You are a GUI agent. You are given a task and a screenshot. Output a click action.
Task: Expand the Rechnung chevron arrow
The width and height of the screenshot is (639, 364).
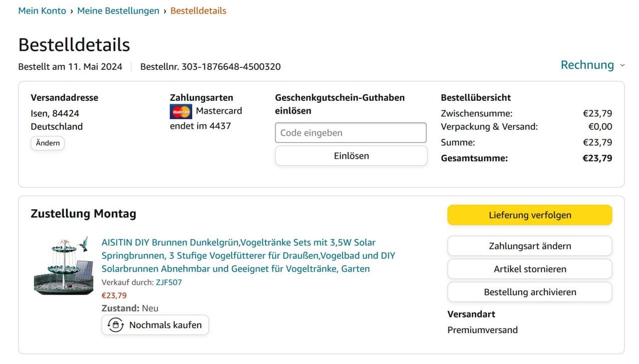(622, 65)
